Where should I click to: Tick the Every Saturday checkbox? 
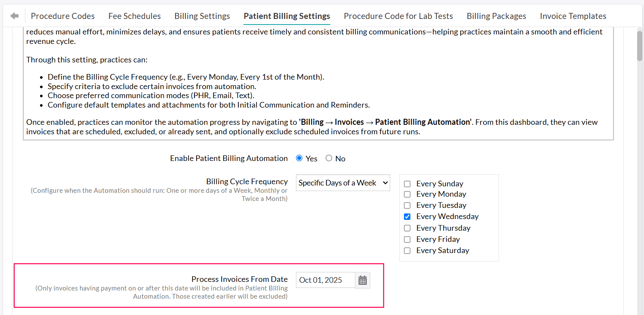click(407, 250)
